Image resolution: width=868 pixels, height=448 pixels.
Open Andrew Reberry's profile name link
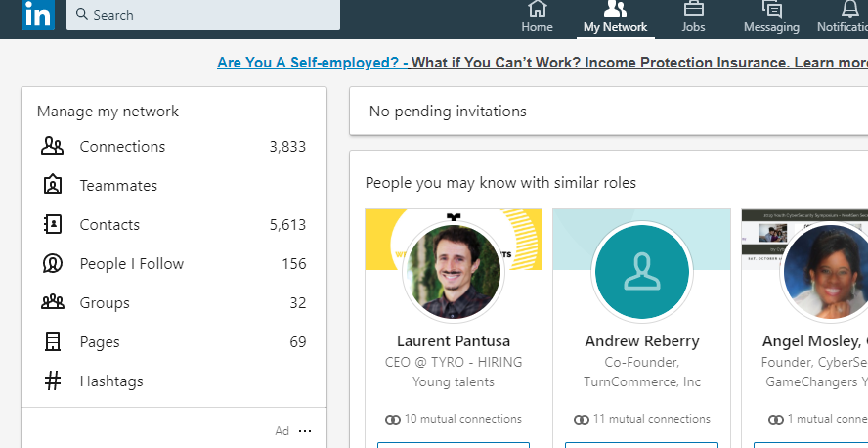[x=642, y=341]
